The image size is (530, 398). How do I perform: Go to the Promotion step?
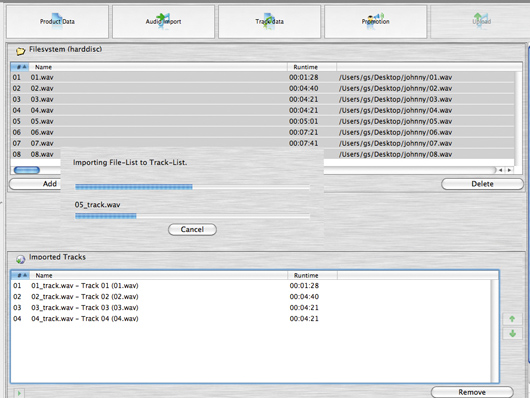(376, 22)
